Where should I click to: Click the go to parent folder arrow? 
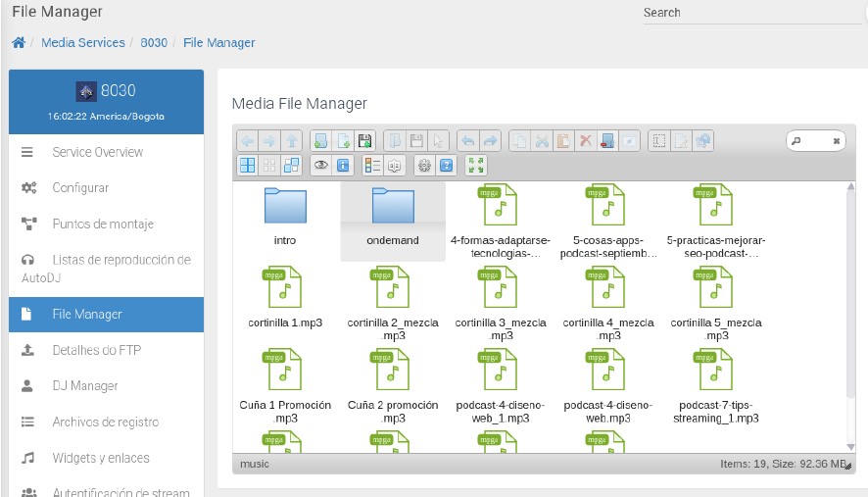tap(291, 141)
